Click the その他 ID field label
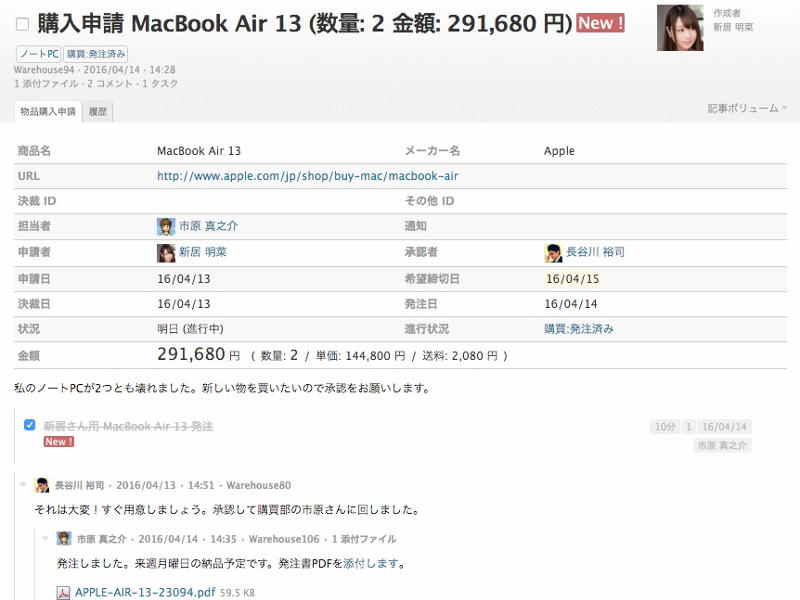 click(x=429, y=201)
